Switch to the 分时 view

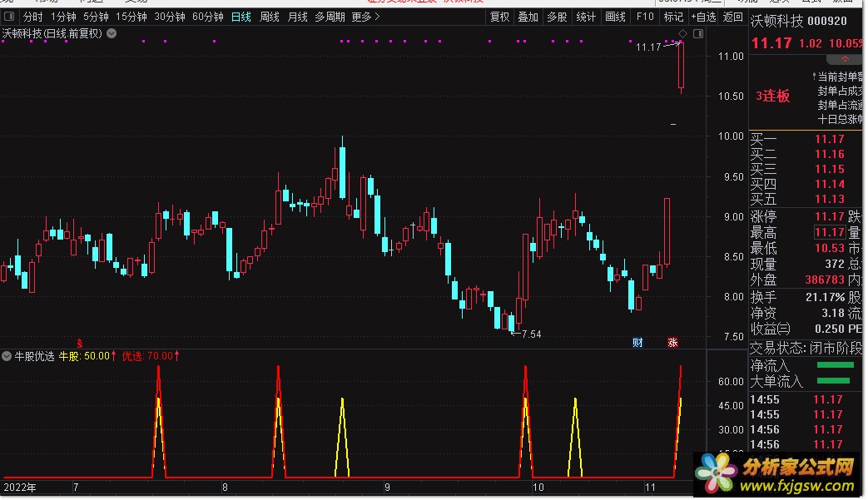pos(32,17)
